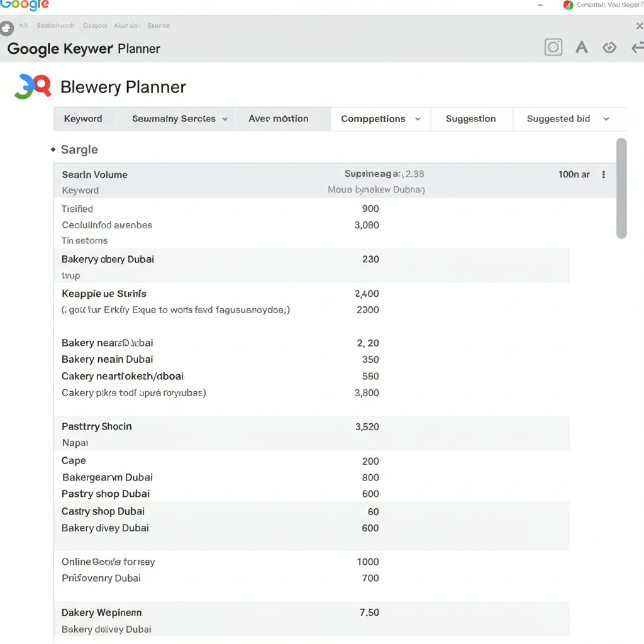Image resolution: width=644 pixels, height=644 pixels.
Task: Click the letter A icon in header
Action: tap(582, 47)
